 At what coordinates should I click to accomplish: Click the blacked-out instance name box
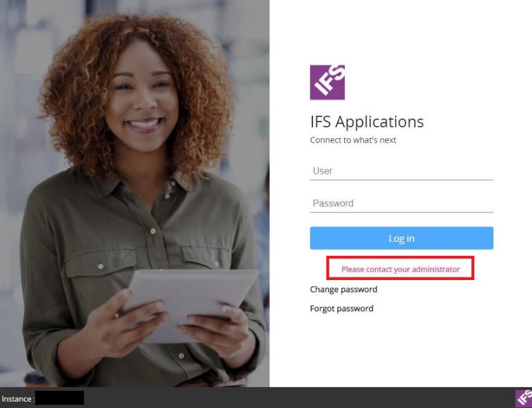[59, 398]
